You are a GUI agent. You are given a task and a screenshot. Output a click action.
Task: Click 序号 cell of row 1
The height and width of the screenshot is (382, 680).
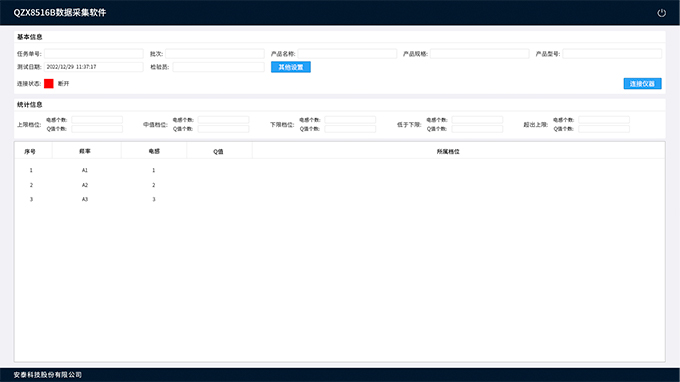click(31, 170)
